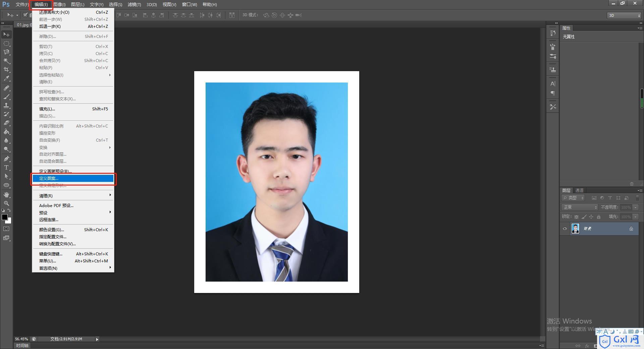Open the layer filter 类型 dropdown

pyautogui.click(x=573, y=198)
